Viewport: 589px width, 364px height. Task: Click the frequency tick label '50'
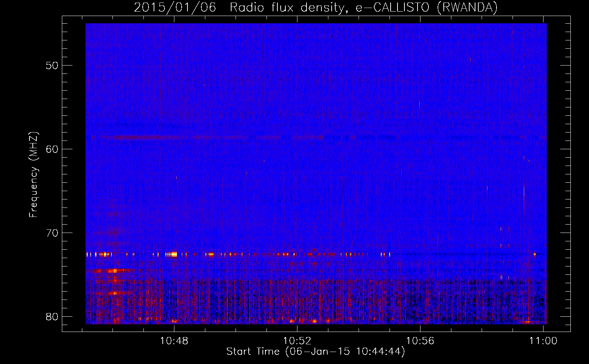point(52,66)
